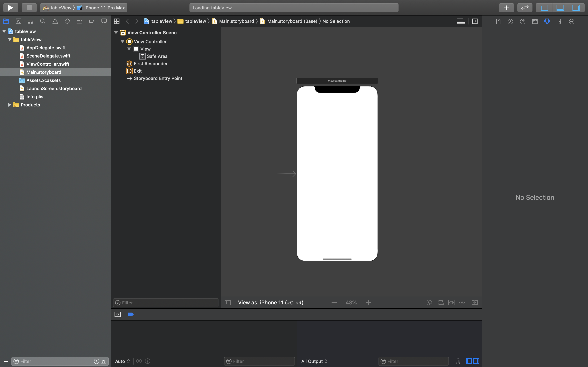The width and height of the screenshot is (588, 367).
Task: Select ViewController.swift in navigator
Action: click(48, 64)
